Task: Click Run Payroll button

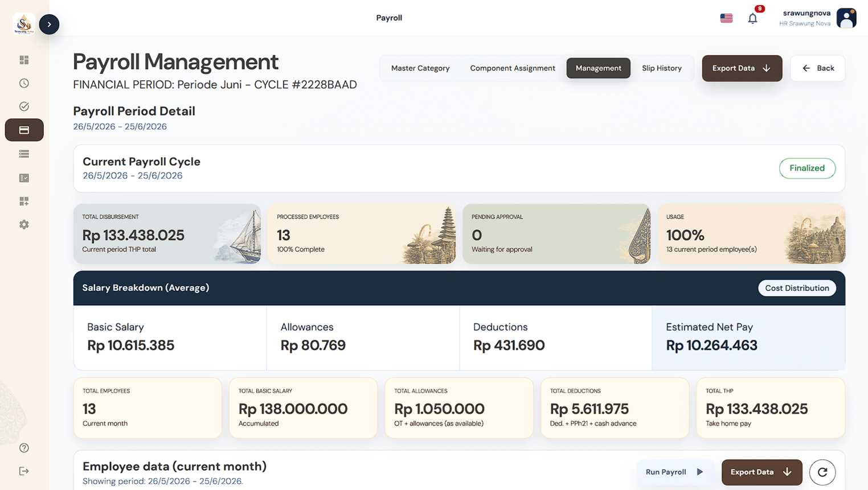Action: 674,472
